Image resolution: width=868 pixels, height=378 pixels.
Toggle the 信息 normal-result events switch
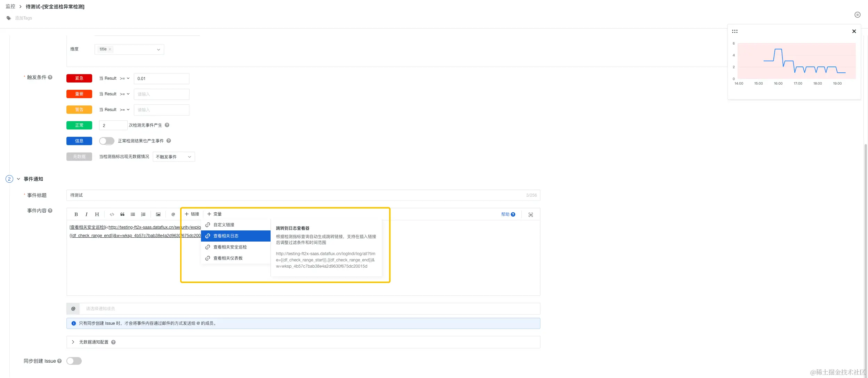pyautogui.click(x=106, y=141)
